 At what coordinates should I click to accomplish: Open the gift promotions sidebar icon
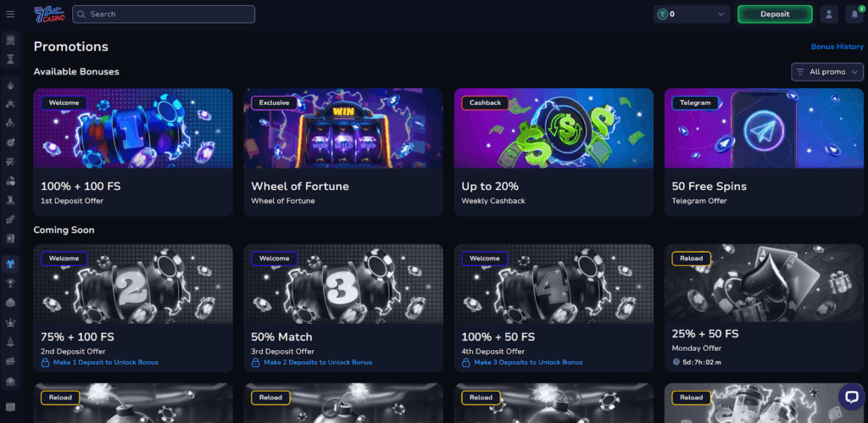click(x=10, y=264)
